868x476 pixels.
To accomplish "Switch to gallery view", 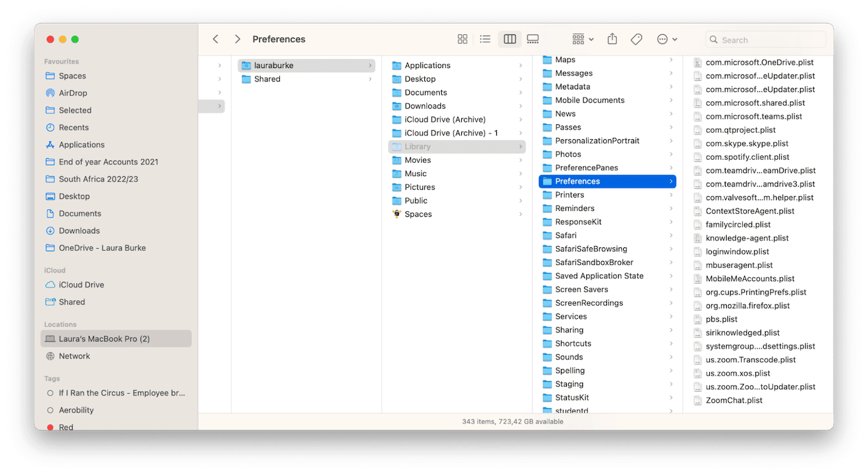I will pyautogui.click(x=532, y=39).
